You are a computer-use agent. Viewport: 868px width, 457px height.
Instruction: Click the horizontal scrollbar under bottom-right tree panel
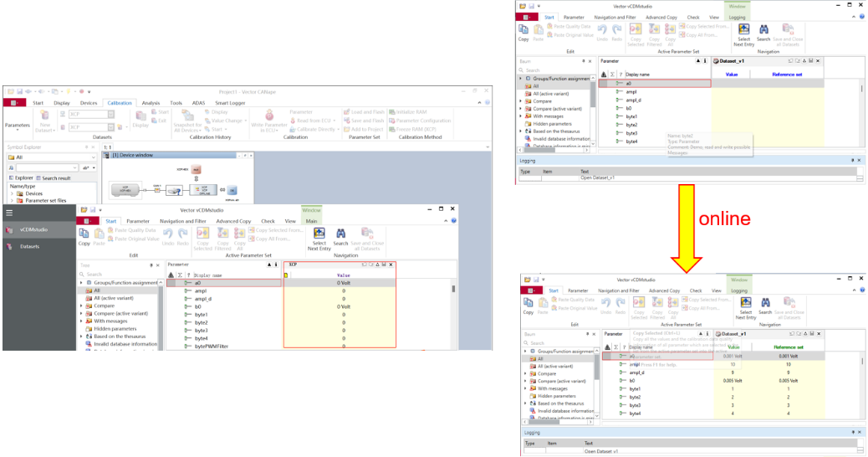click(x=559, y=422)
